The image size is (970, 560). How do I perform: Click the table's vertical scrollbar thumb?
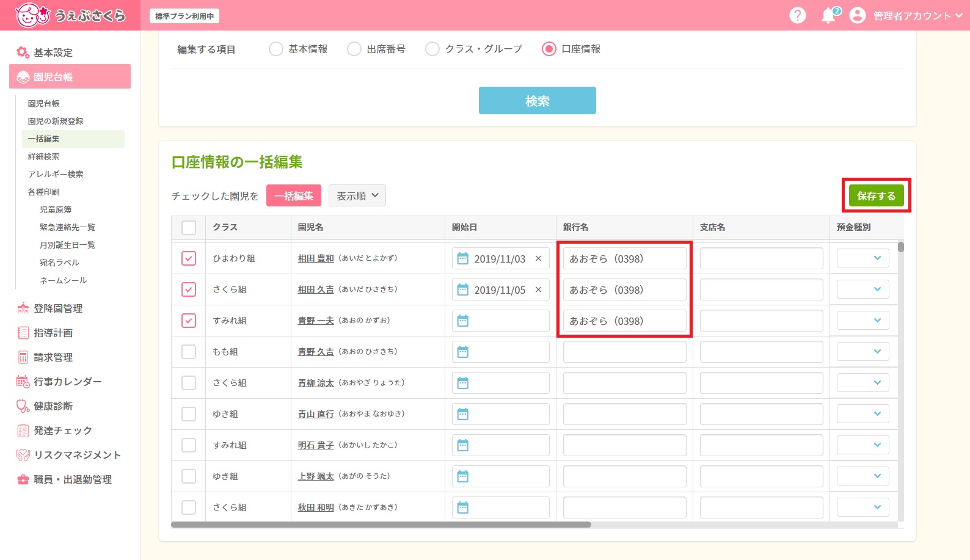click(x=901, y=247)
